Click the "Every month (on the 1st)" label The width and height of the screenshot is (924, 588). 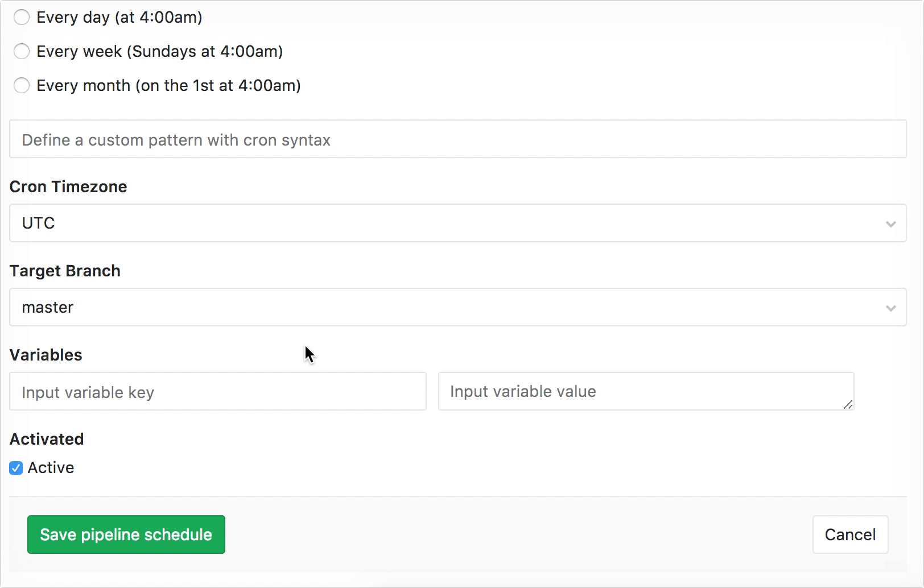(169, 86)
